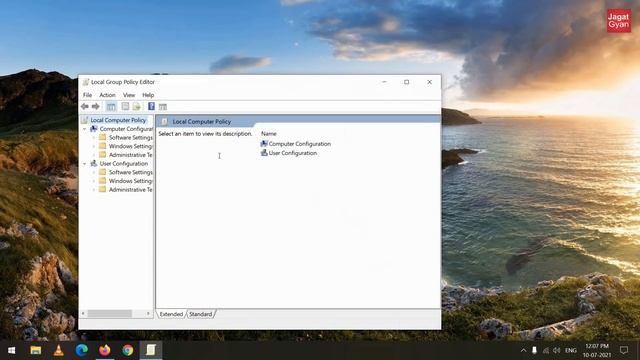Expand Administrative Templates under User Configuration
Image resolution: width=640 pixels, height=360 pixels.
(x=94, y=190)
